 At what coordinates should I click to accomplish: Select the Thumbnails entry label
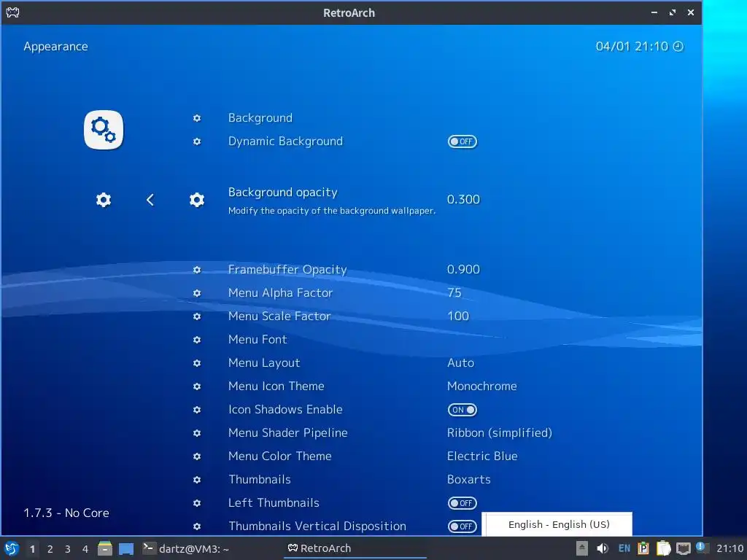260,480
